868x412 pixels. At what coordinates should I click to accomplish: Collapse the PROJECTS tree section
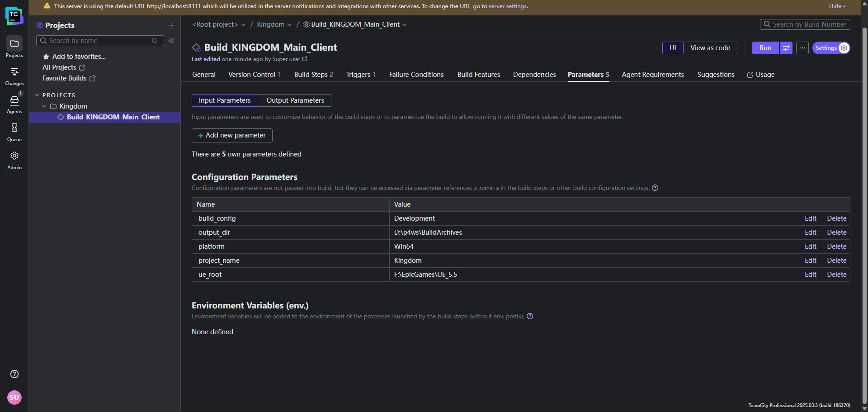tap(37, 95)
